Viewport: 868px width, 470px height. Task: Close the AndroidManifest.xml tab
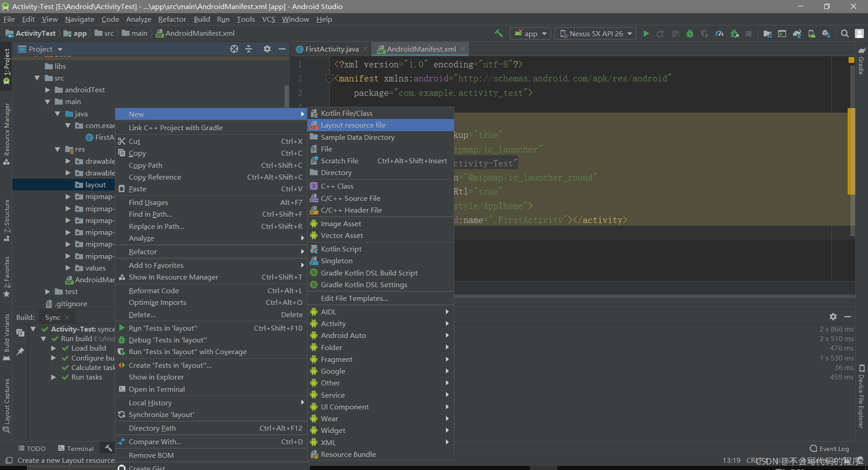[462, 49]
